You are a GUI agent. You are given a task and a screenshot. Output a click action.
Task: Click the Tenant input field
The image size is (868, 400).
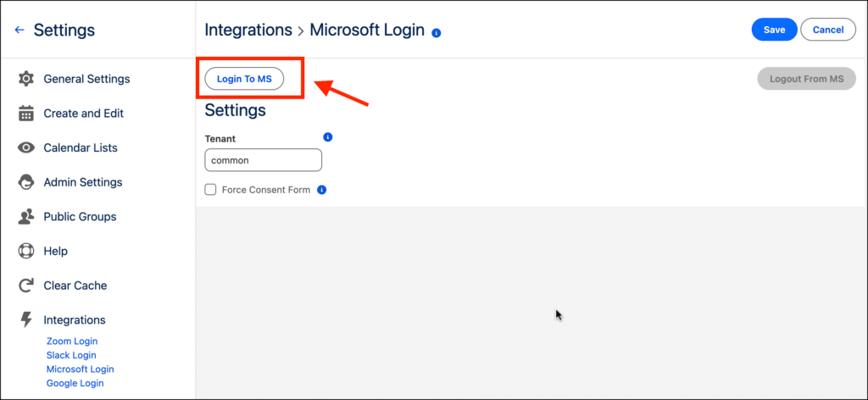pos(263,160)
